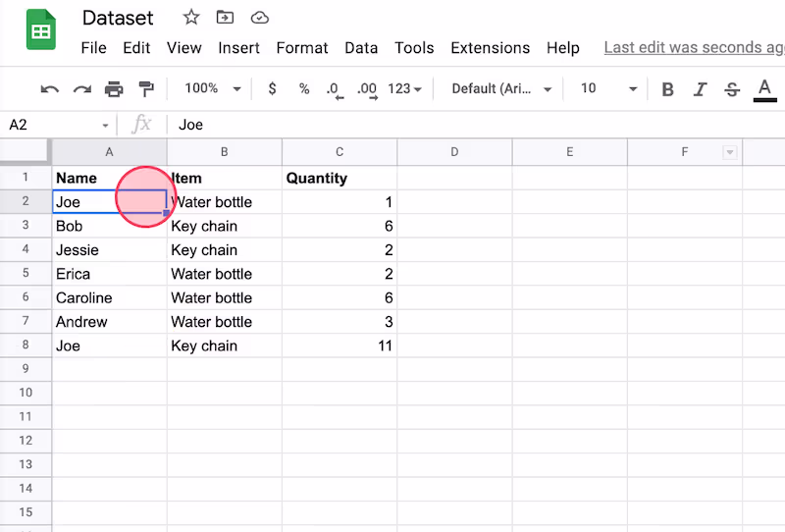Select Key chain in Bob's row

225,226
